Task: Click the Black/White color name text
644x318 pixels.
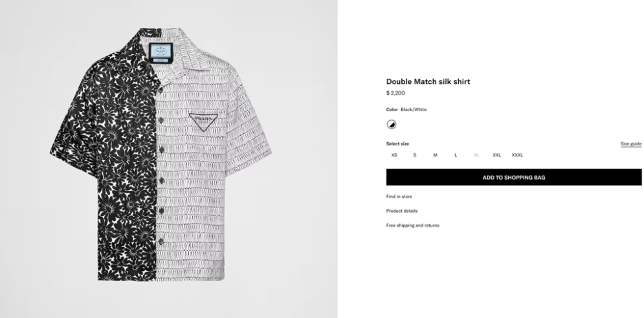Action: pyautogui.click(x=414, y=110)
